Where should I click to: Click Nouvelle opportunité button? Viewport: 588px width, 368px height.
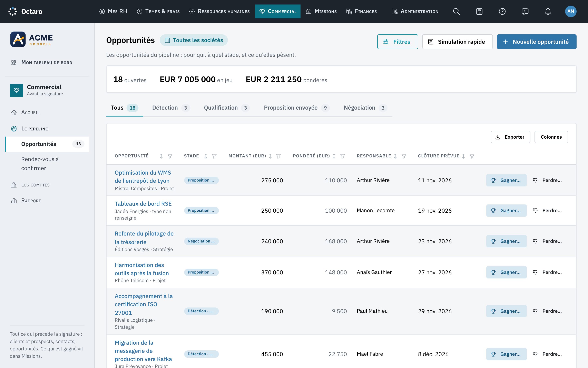click(537, 42)
